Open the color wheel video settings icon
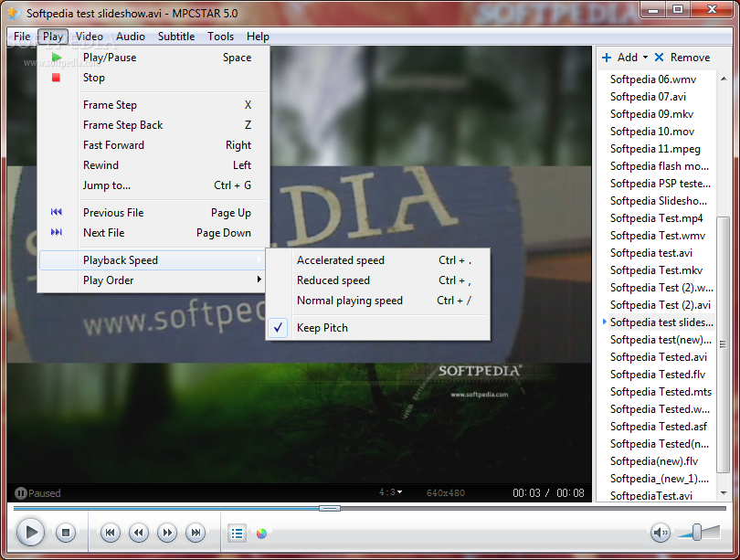This screenshot has height=560, width=740. 261,534
